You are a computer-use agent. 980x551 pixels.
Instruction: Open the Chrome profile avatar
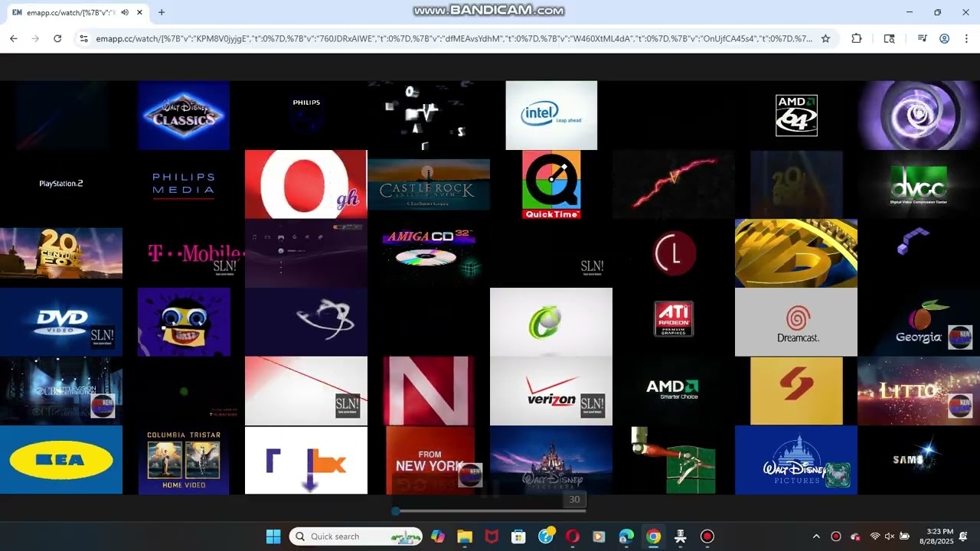[944, 38]
